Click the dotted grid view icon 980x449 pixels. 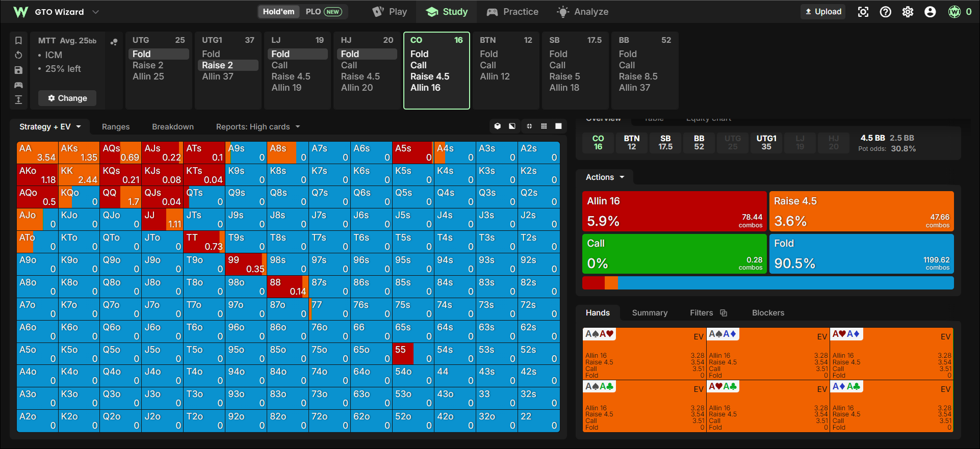pyautogui.click(x=544, y=126)
